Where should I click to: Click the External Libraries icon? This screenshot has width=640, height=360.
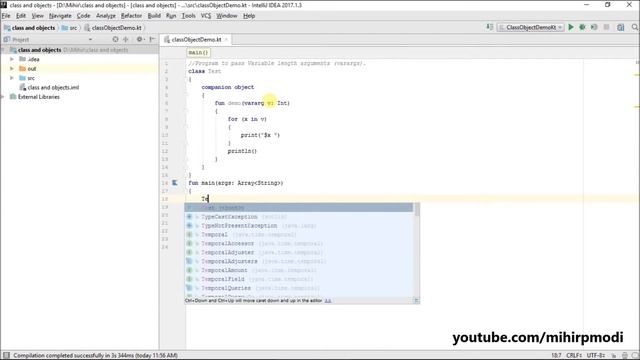[x=13, y=97]
